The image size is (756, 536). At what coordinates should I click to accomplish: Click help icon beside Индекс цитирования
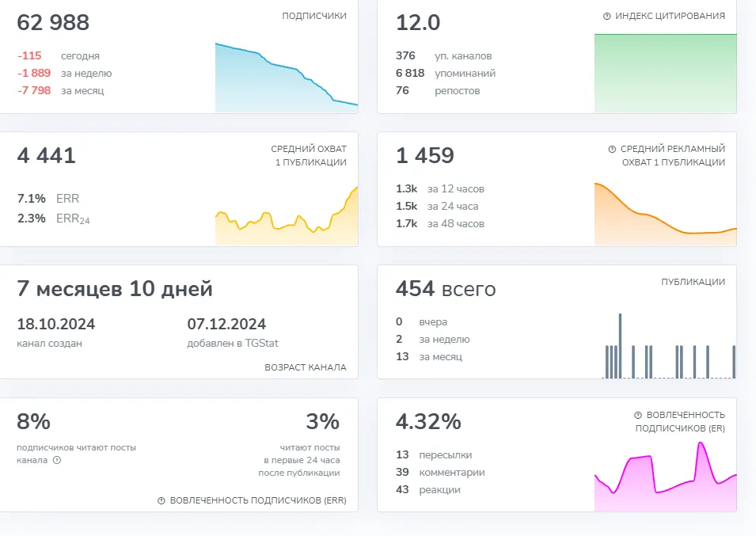[607, 16]
